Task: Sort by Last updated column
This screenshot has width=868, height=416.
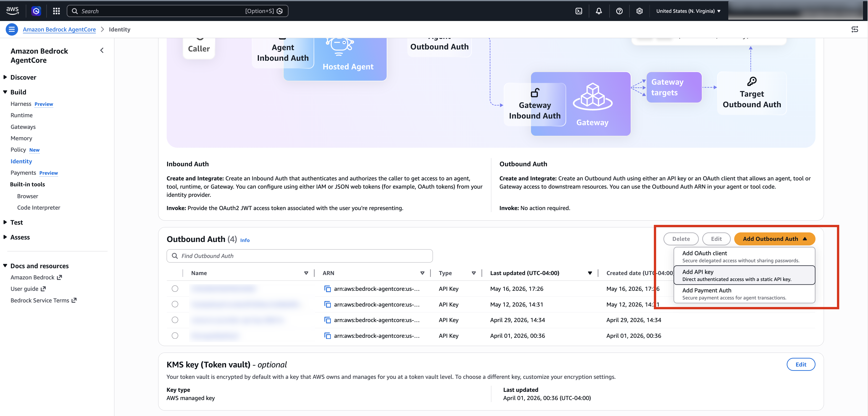Action: (x=590, y=273)
